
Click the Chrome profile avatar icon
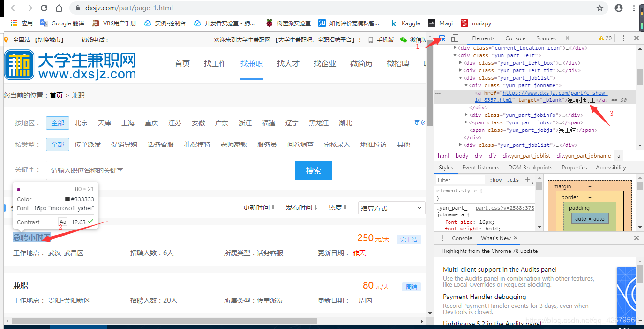click(x=618, y=8)
